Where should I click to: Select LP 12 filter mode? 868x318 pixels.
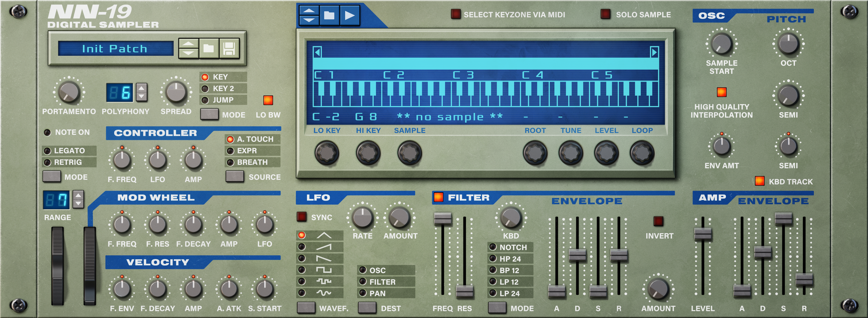510,282
